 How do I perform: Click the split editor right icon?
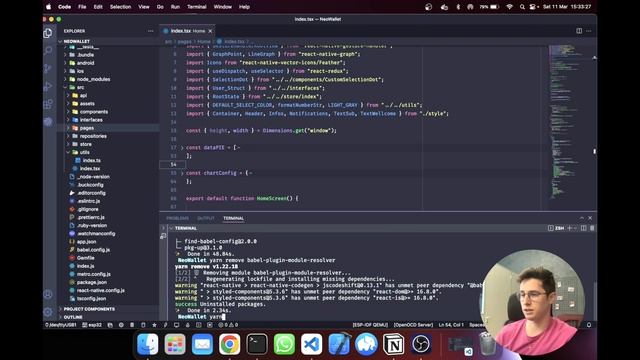pyautogui.click(x=579, y=31)
